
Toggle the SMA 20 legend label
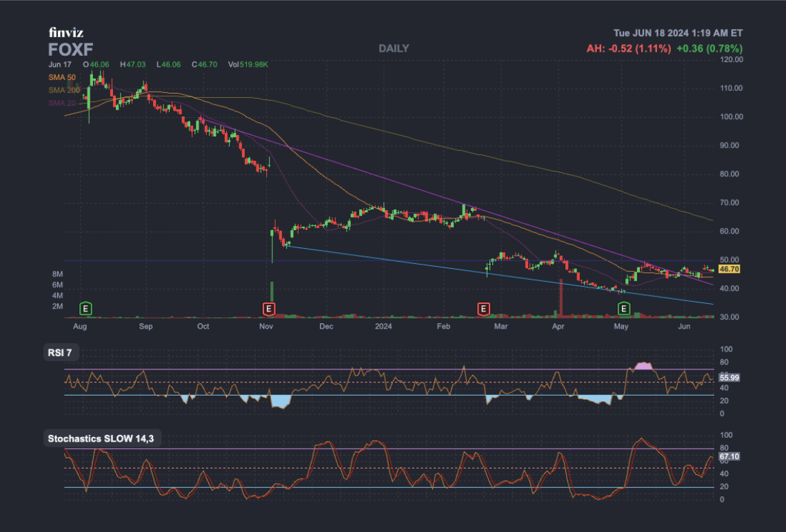click(62, 103)
